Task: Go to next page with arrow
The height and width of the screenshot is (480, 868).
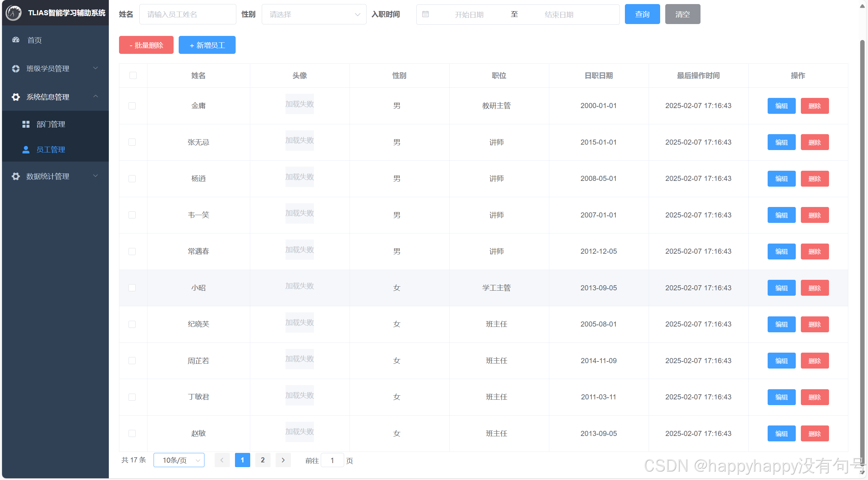Action: pyautogui.click(x=283, y=460)
